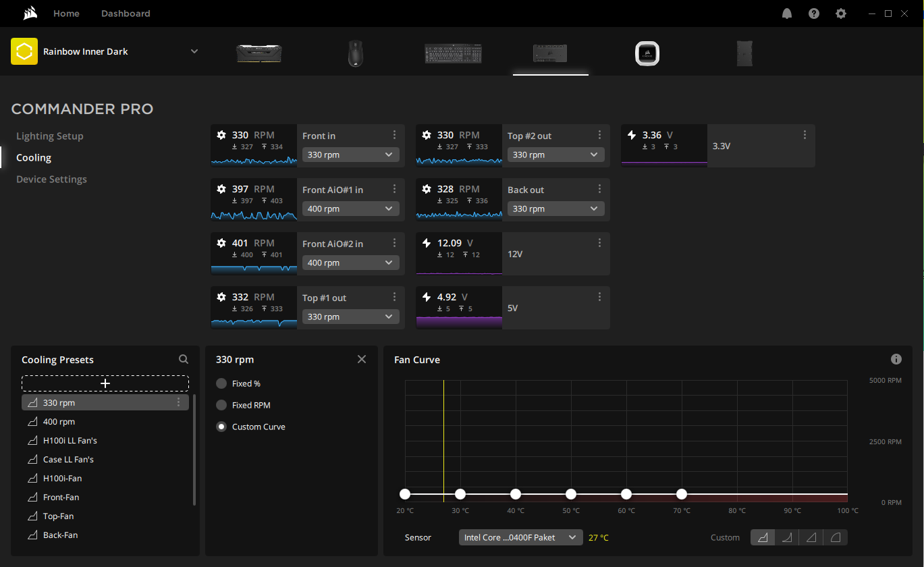The width and height of the screenshot is (924, 567).
Task: Apply first fan curve shape preset
Action: pyautogui.click(x=763, y=537)
